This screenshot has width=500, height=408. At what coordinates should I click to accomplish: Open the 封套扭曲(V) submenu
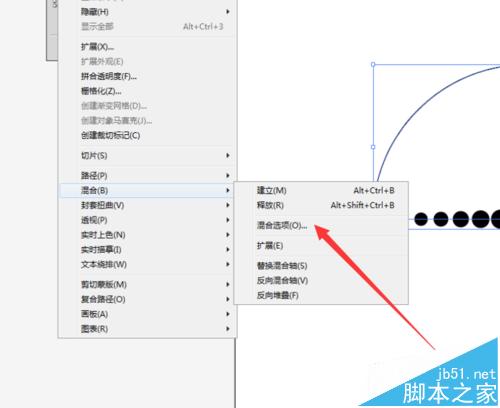(x=147, y=205)
